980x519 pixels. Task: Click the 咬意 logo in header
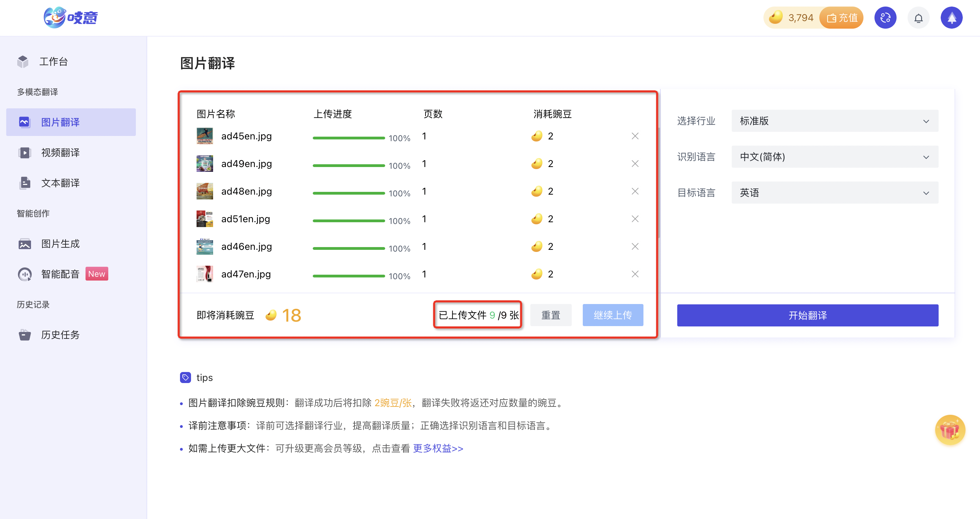71,18
